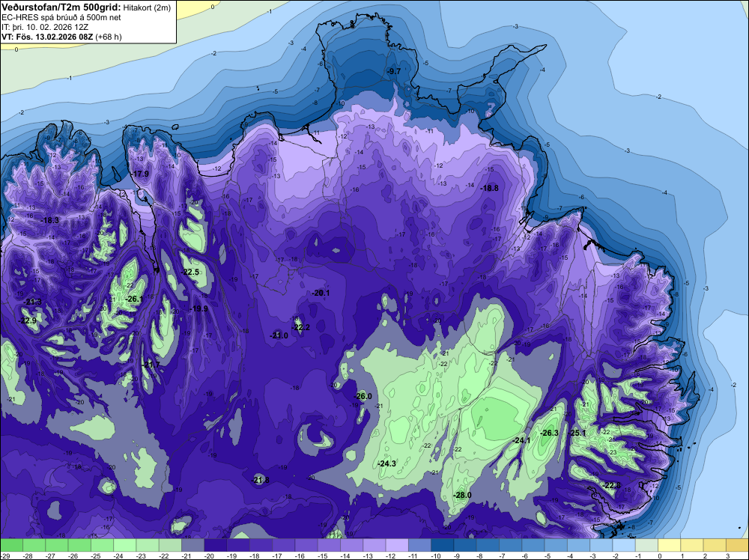Click the -28.0 minimum temperature value
The height and width of the screenshot is (560, 749).
click(x=462, y=495)
